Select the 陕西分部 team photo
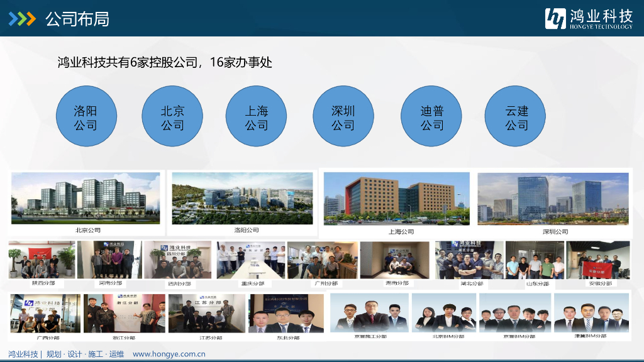Screen dimensions: 644x362 click(x=42, y=260)
